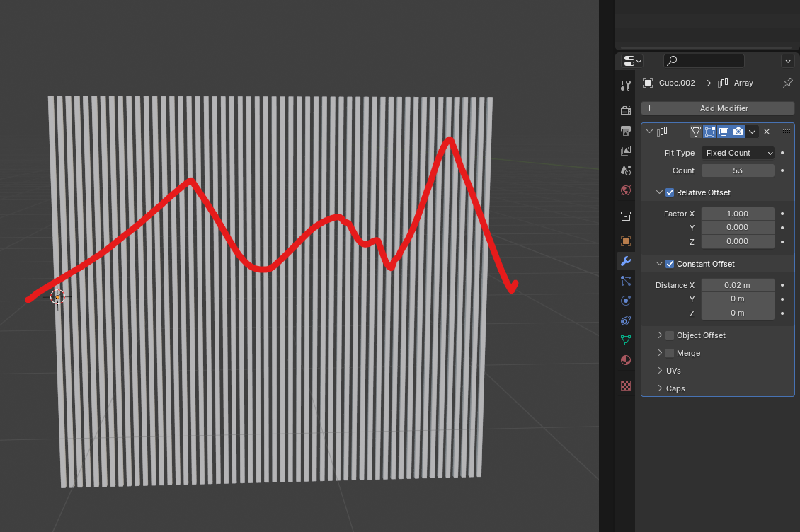Open the View Layer properties tab
800x532 pixels.
(626, 151)
